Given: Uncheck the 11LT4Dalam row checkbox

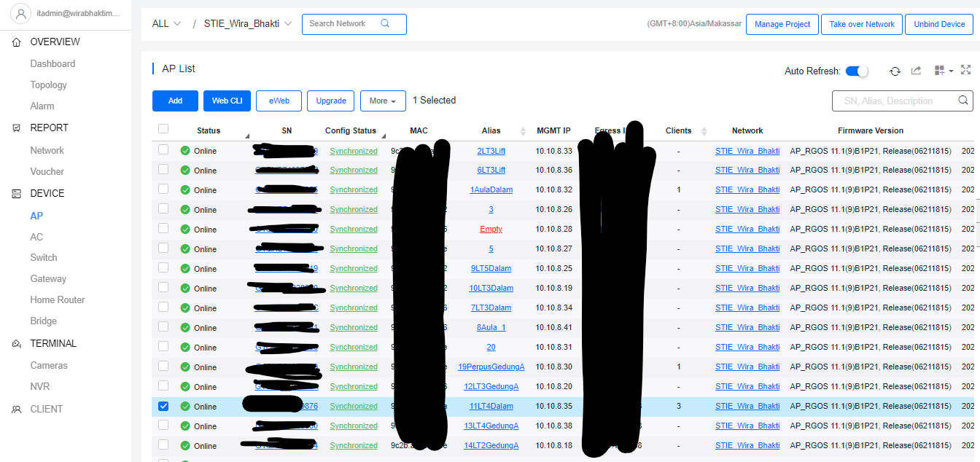Looking at the screenshot, I should tap(163, 406).
